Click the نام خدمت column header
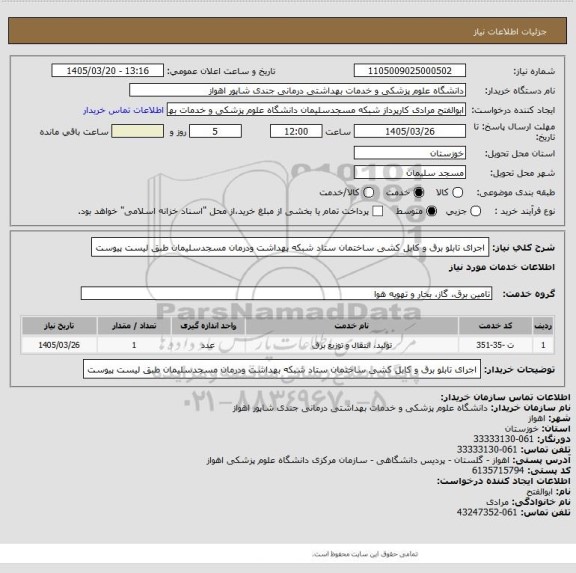This screenshot has height=573, width=576. click(x=352, y=326)
